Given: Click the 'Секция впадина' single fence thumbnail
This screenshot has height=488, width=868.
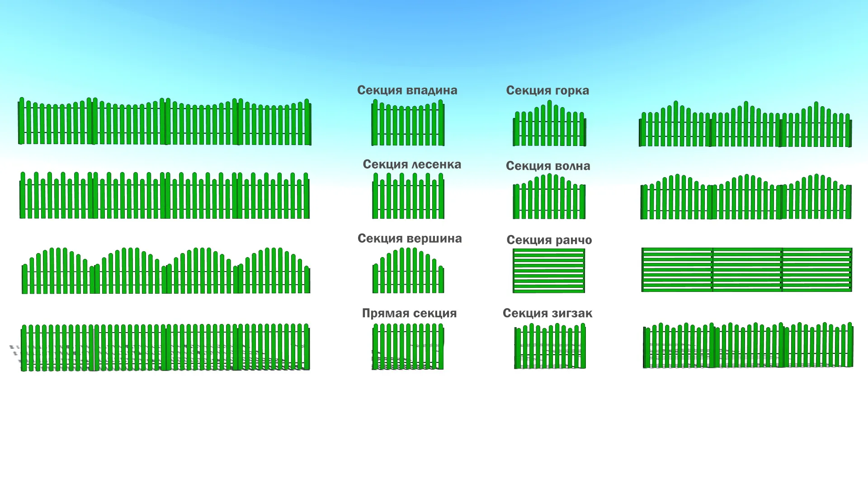Looking at the screenshot, I should pyautogui.click(x=408, y=123).
